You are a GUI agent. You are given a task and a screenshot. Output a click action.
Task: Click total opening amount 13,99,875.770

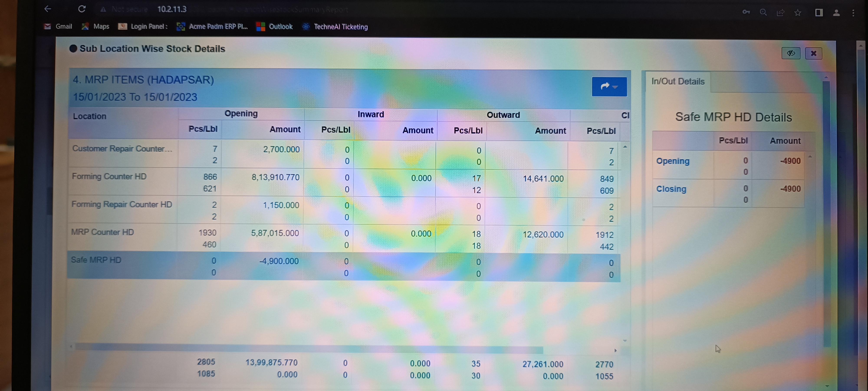(x=271, y=362)
